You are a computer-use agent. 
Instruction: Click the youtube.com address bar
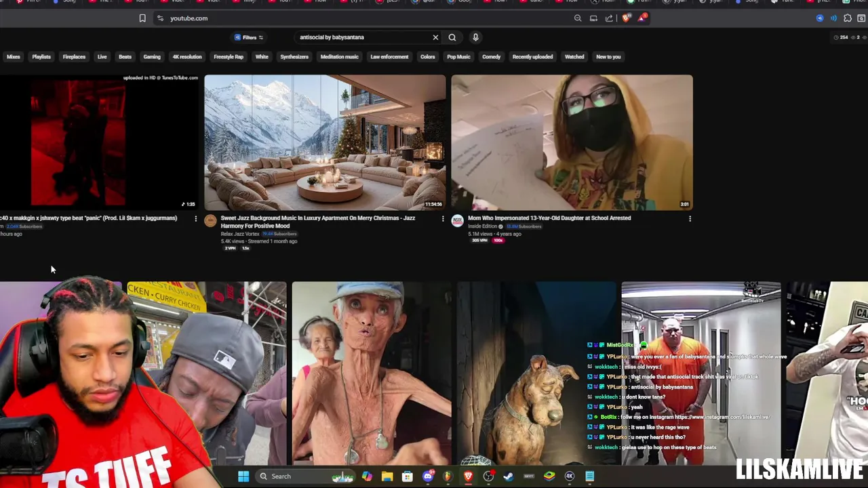(366, 18)
